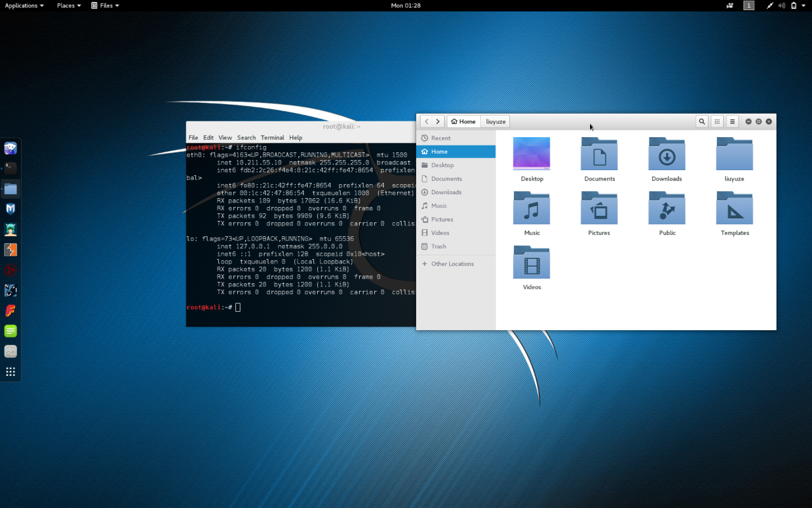Open Burp Suite from the dock

[x=10, y=250]
